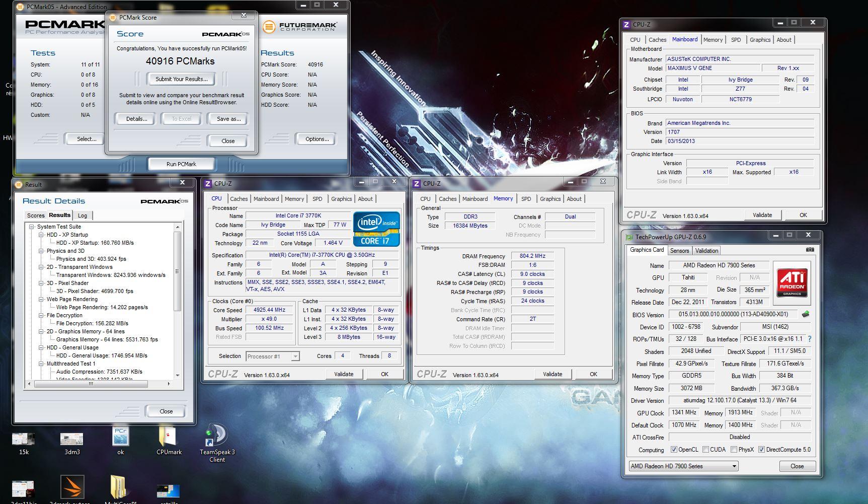Open the 3dm3 desktop icon

[72, 440]
